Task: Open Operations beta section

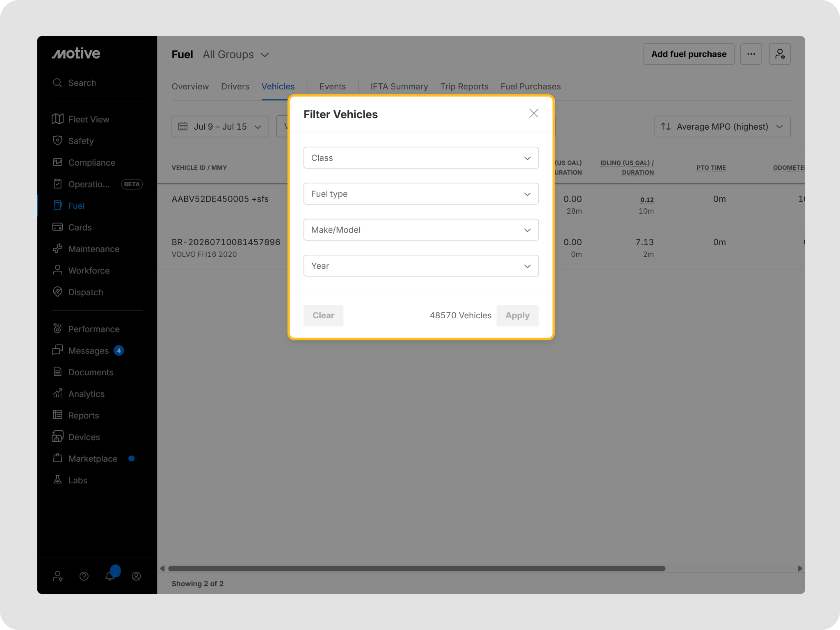Action: click(97, 184)
